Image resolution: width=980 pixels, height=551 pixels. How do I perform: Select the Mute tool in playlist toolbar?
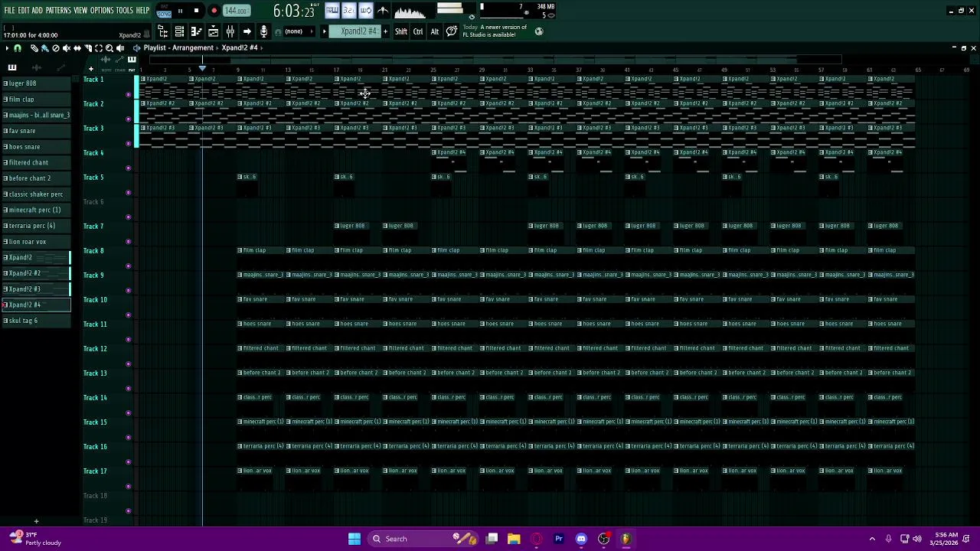pos(66,48)
